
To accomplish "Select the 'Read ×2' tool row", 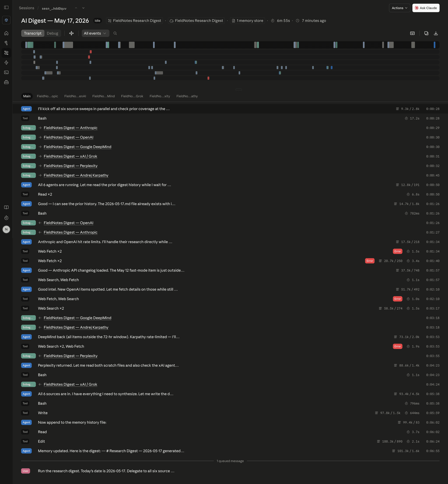I will point(230,194).
